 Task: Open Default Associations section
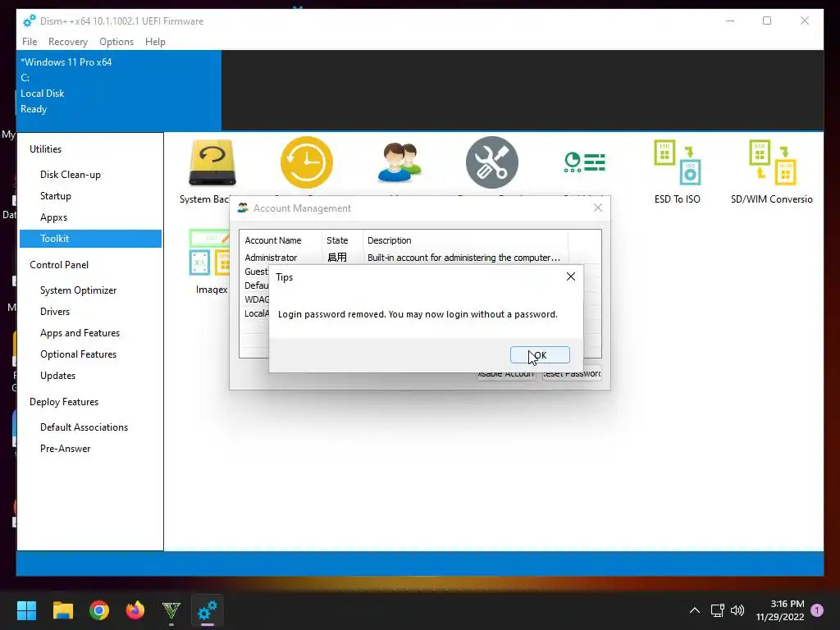point(90,427)
